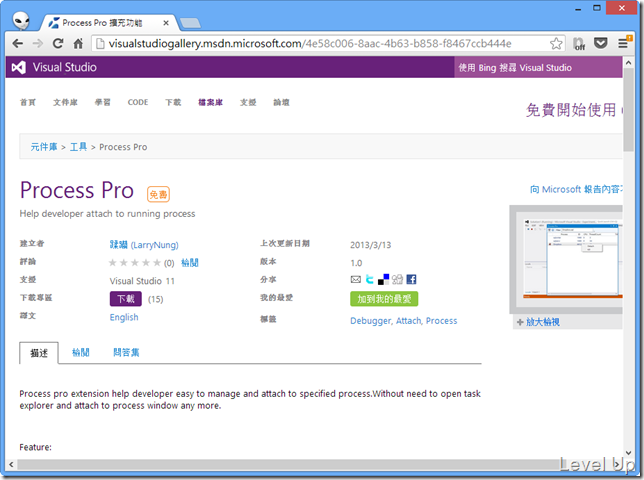This screenshot has width=644, height=480.
Task: Click the Visual Studio 11 supported text
Action: coord(142,281)
